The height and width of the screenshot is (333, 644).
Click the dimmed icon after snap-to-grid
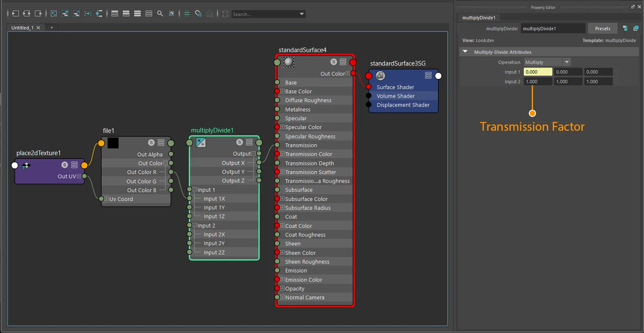click(210, 13)
